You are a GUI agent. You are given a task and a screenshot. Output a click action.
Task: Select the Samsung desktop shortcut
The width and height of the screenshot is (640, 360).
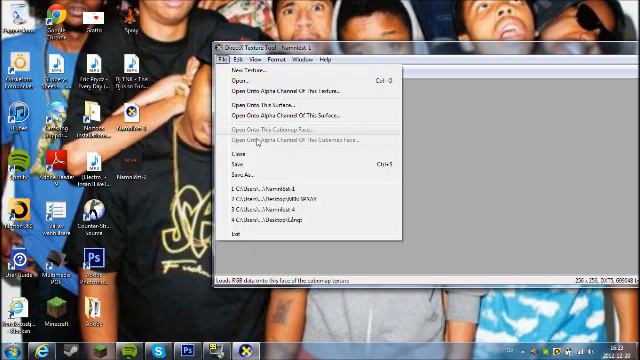56,120
